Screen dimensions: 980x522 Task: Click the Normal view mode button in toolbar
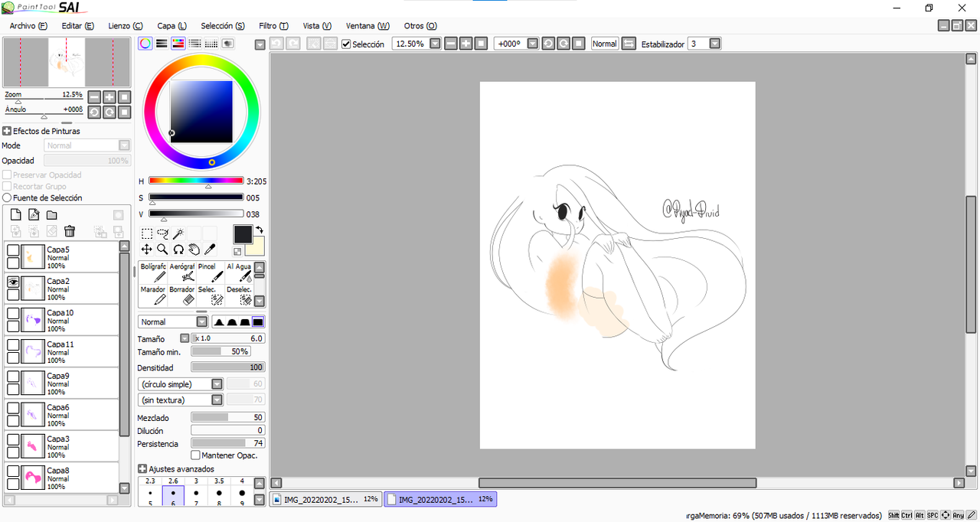[x=605, y=44]
